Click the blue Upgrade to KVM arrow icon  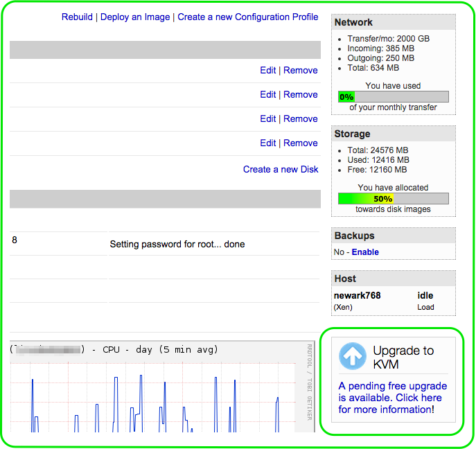point(353,356)
